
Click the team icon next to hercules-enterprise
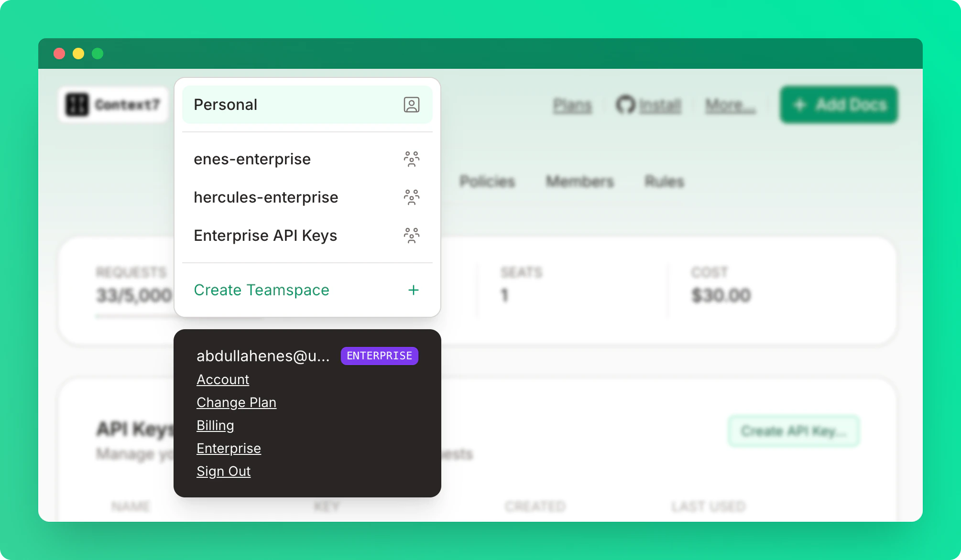(412, 197)
